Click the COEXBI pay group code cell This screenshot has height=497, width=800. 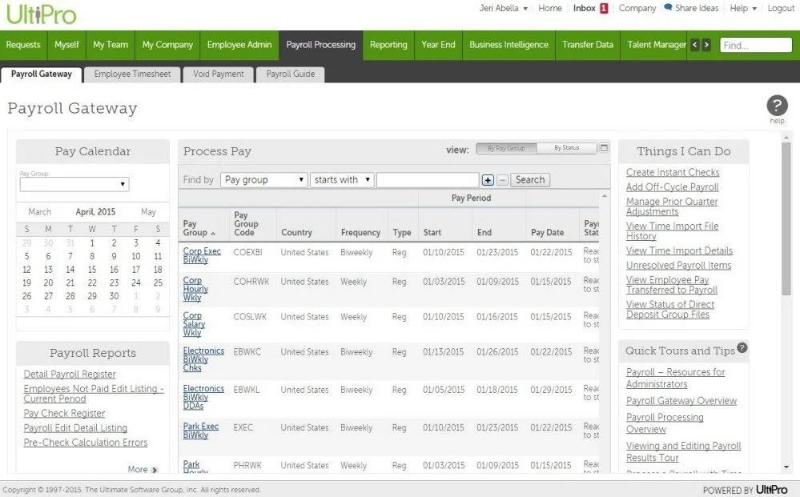pos(247,252)
